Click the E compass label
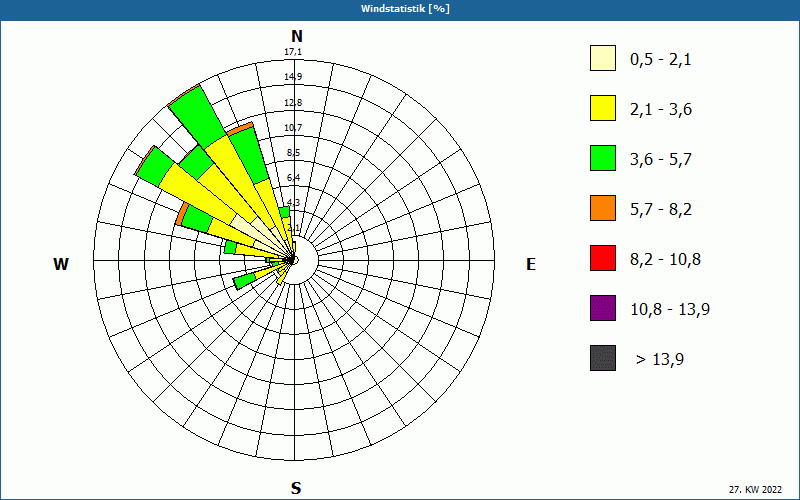Screen dimensions: 800x500 tap(531, 264)
